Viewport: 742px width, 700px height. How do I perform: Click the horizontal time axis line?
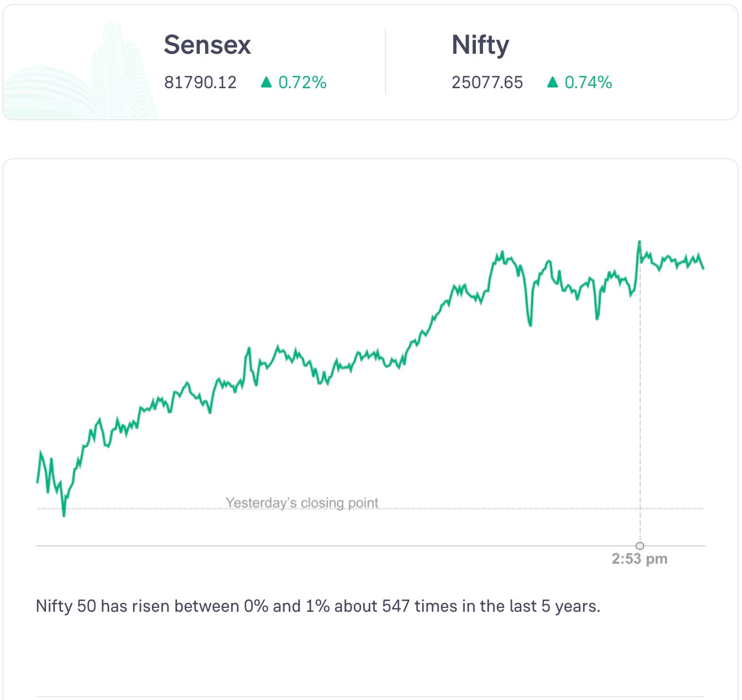click(x=333, y=546)
